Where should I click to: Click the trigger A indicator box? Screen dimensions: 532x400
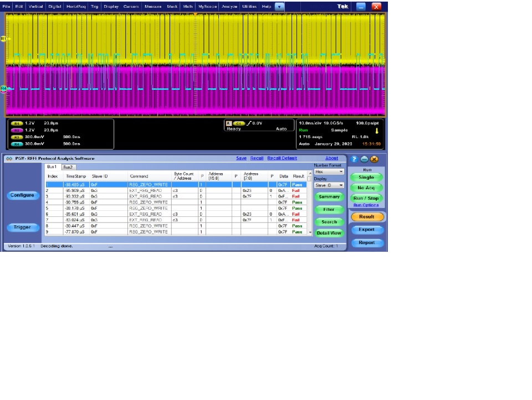[229, 123]
